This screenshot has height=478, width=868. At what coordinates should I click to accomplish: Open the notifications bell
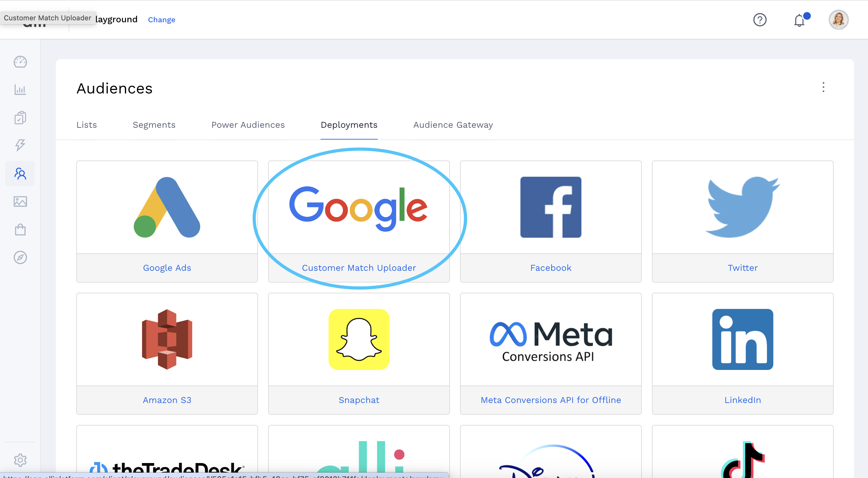click(x=799, y=20)
